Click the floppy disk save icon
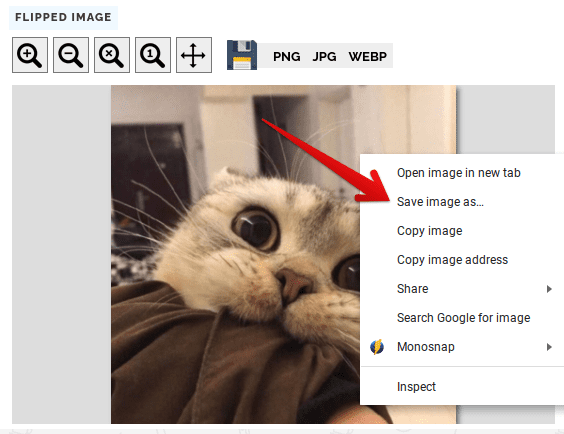Image resolution: width=564 pixels, height=434 pixels. (242, 55)
